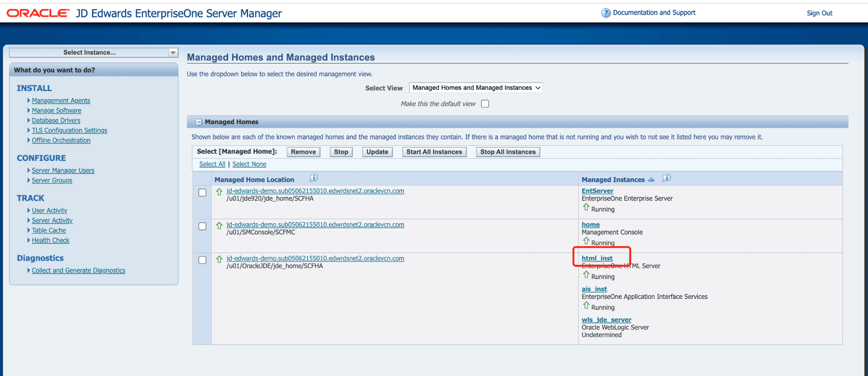Click info icon beside Managed Instances header
868x376 pixels.
(667, 178)
